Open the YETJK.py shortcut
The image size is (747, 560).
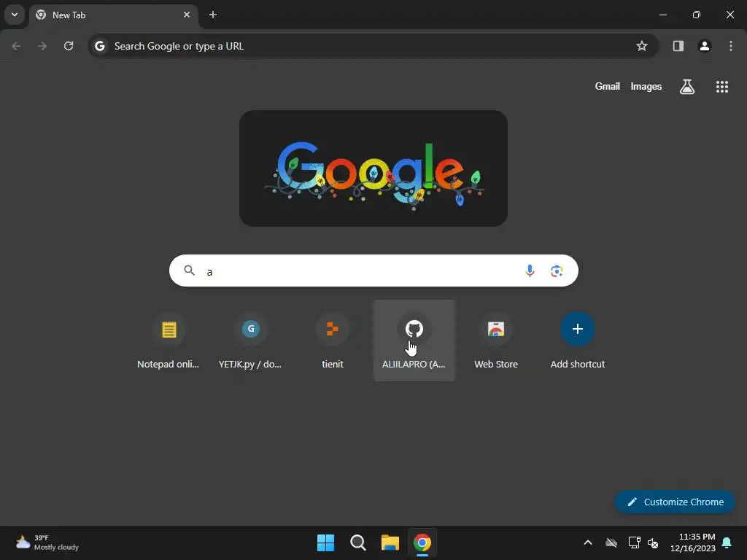coord(251,341)
